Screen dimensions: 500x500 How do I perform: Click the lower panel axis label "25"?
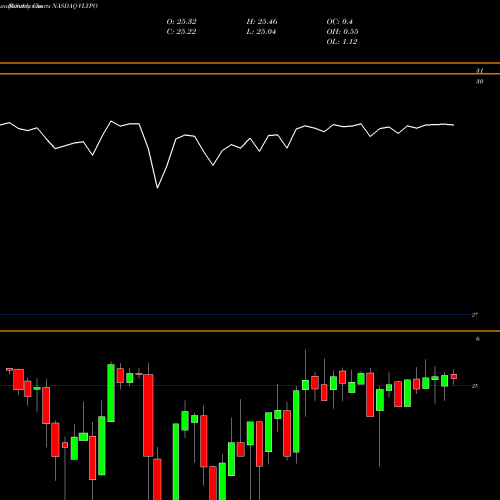click(x=475, y=386)
